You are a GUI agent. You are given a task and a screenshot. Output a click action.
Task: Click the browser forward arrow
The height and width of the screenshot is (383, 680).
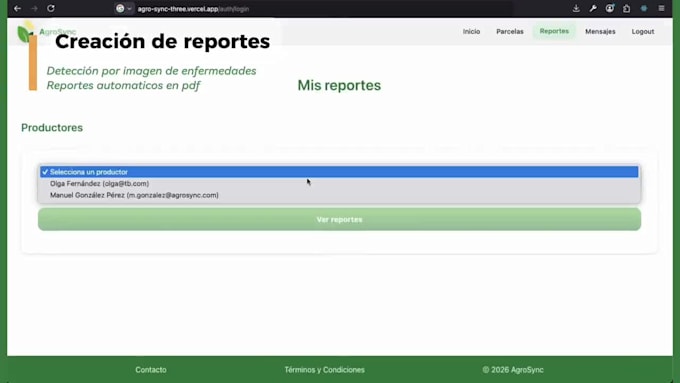pos(34,8)
